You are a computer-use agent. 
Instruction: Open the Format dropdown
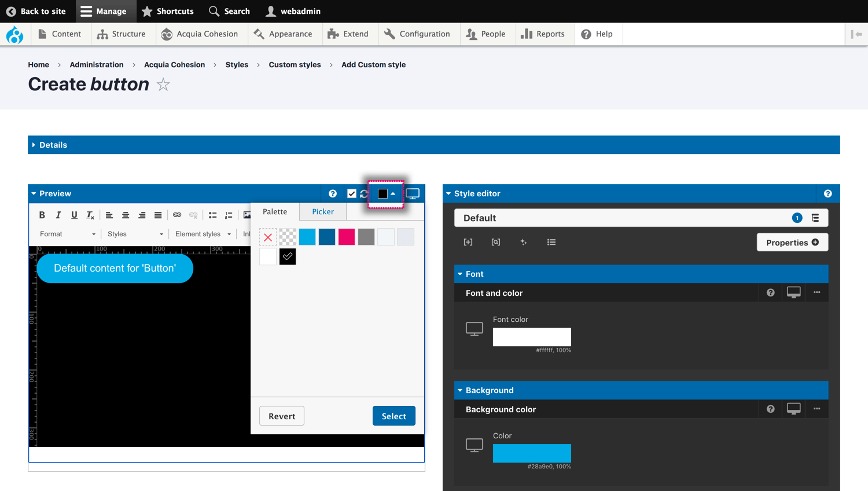[67, 234]
